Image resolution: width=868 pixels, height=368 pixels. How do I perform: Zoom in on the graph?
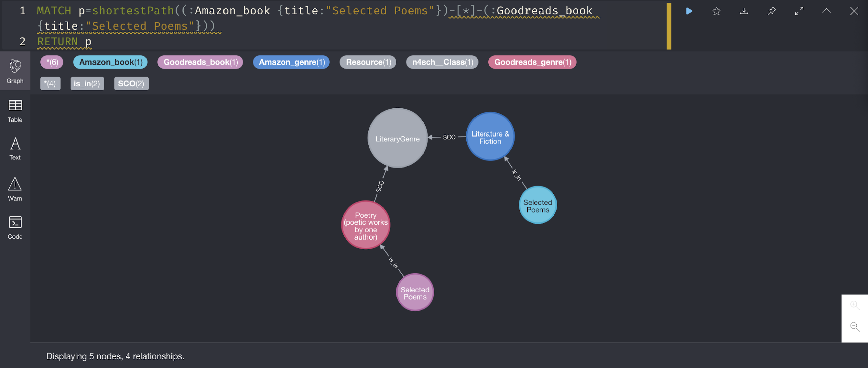coord(855,305)
